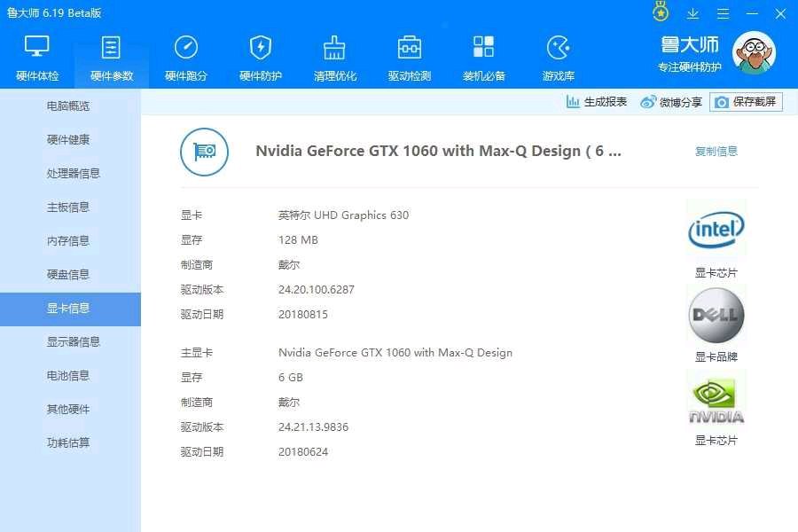Close the 鲁大师 window
The image size is (798, 532).
coord(780,14)
